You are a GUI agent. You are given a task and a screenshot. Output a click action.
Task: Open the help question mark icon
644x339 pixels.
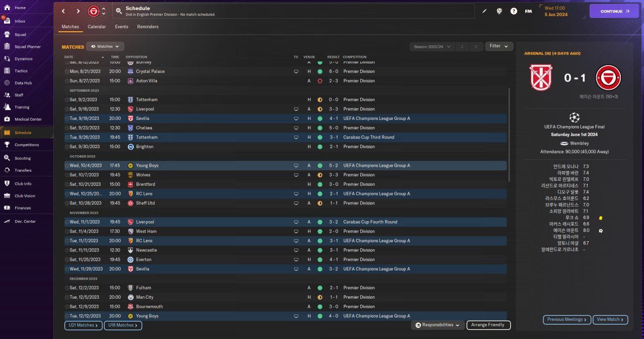(513, 11)
